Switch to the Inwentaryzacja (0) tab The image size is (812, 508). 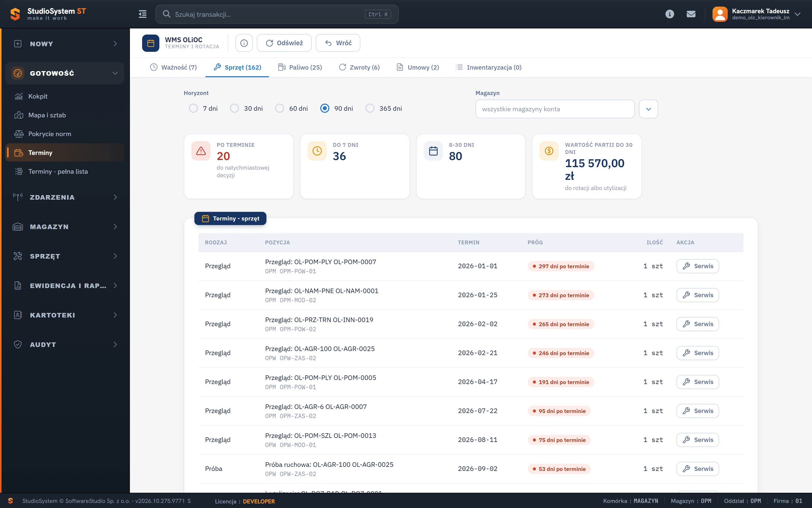coord(488,67)
